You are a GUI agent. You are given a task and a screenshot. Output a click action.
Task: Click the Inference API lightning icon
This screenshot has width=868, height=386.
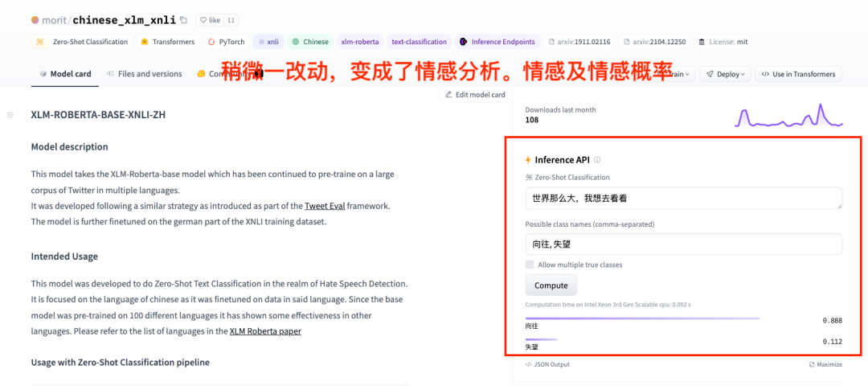coord(527,160)
